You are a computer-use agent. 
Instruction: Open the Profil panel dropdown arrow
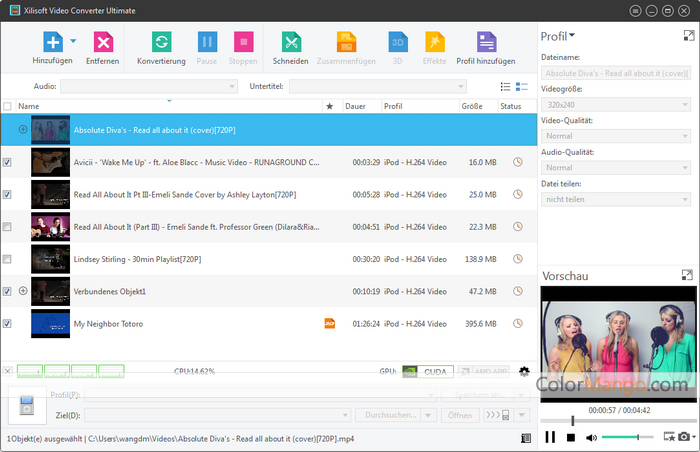coord(572,35)
